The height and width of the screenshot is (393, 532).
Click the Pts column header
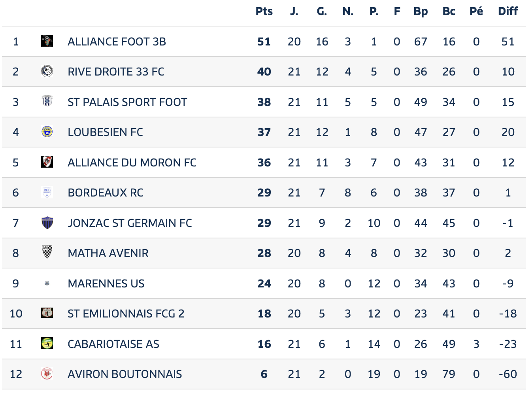pyautogui.click(x=264, y=11)
